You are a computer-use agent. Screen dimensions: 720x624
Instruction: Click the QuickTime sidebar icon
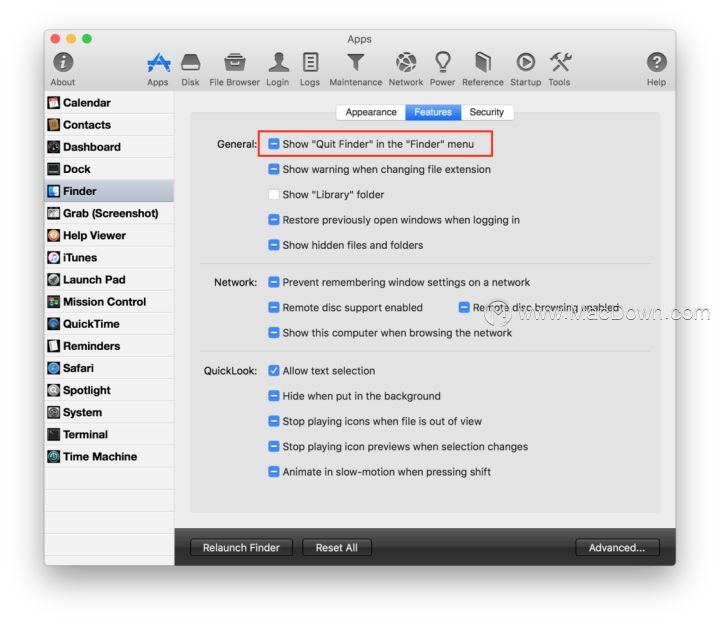pos(54,324)
